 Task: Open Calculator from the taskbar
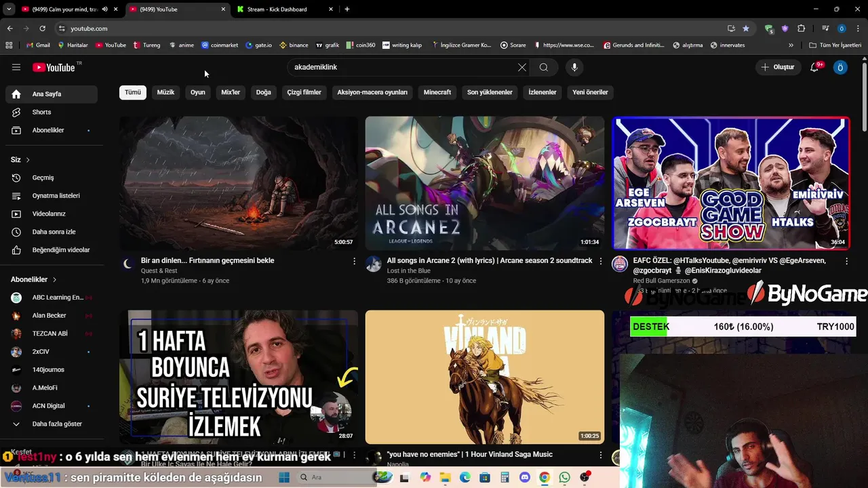tap(505, 478)
